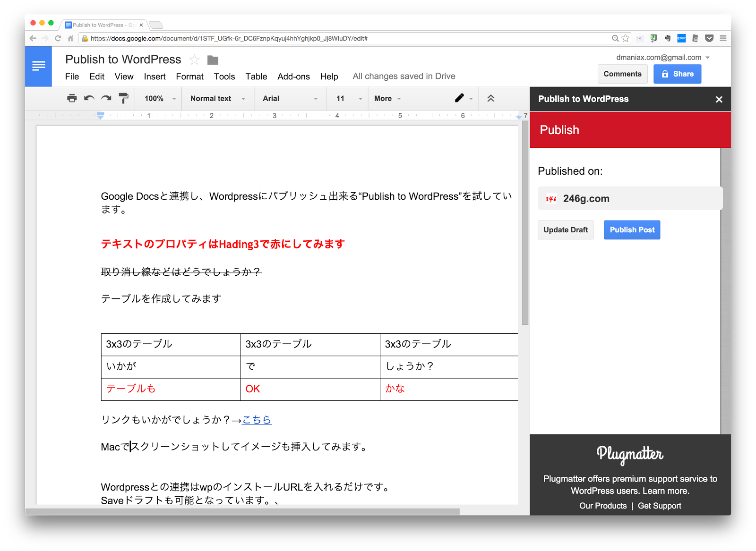Image resolution: width=756 pixels, height=551 pixels.
Task: Click the document horizontal scrollbar
Action: tap(242, 511)
